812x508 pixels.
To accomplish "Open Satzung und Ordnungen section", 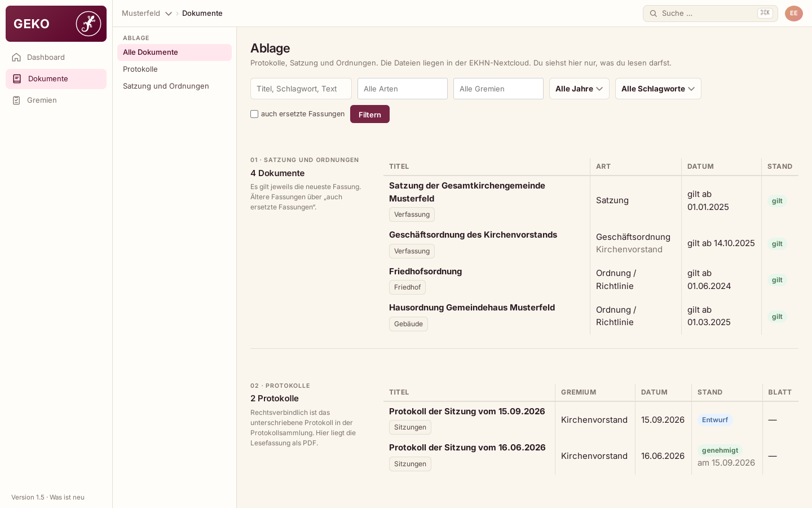I will [174, 86].
